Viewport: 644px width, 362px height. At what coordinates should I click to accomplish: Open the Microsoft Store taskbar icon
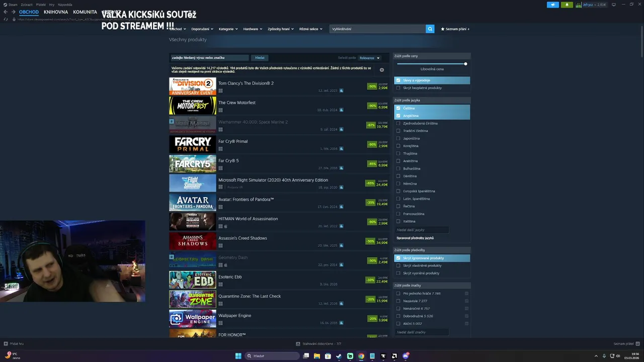coord(328,356)
